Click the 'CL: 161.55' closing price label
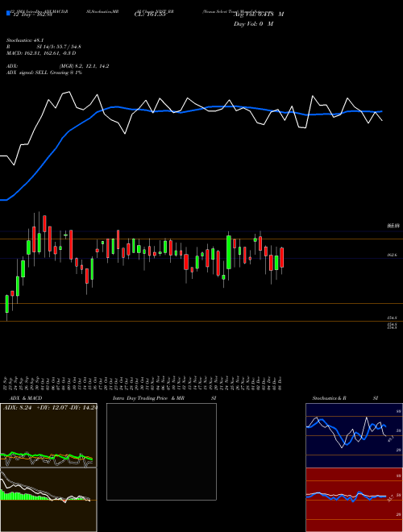This screenshot has width=403, height=532. (x=150, y=14)
